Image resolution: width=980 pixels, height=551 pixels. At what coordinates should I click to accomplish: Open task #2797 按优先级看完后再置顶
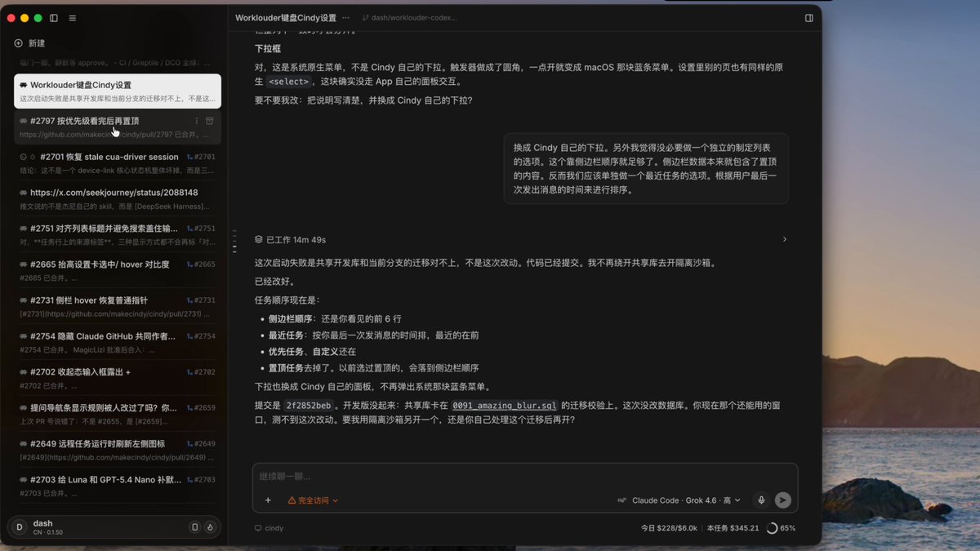coord(118,127)
